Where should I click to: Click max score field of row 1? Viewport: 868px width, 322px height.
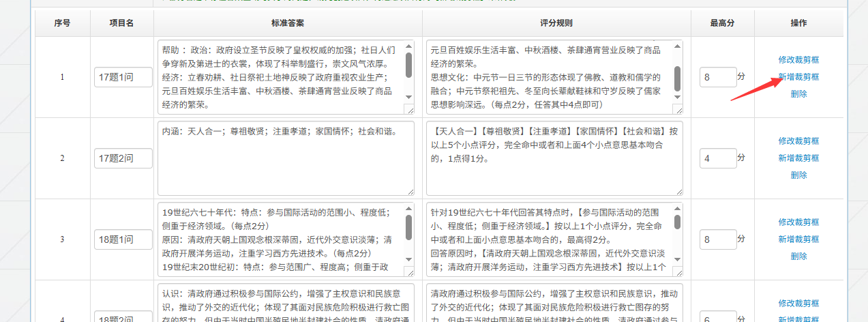[717, 77]
